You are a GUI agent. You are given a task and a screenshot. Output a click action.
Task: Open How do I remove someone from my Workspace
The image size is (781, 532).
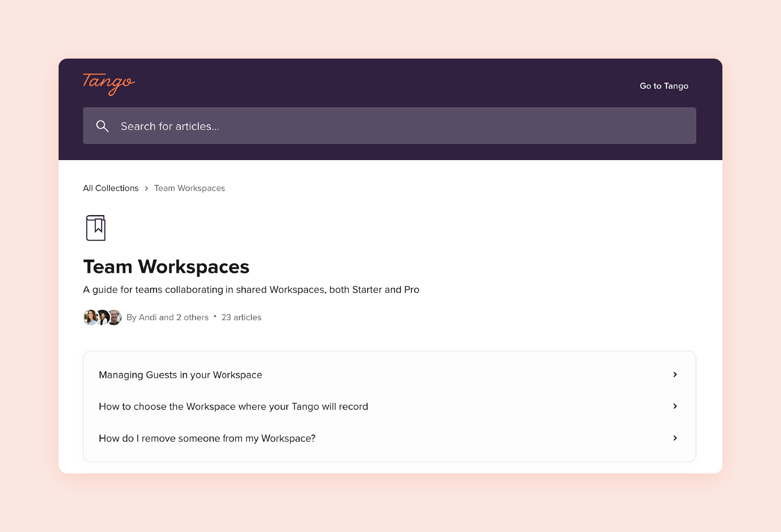[207, 438]
